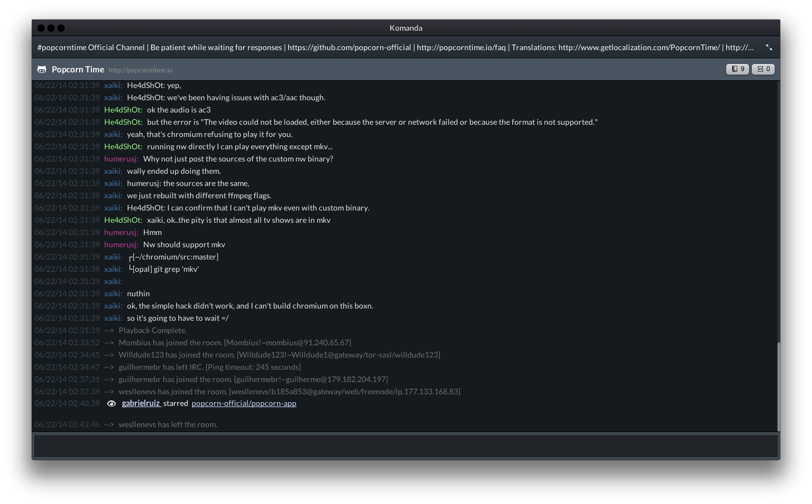Click the #popcorntime channel topic text

click(x=395, y=47)
